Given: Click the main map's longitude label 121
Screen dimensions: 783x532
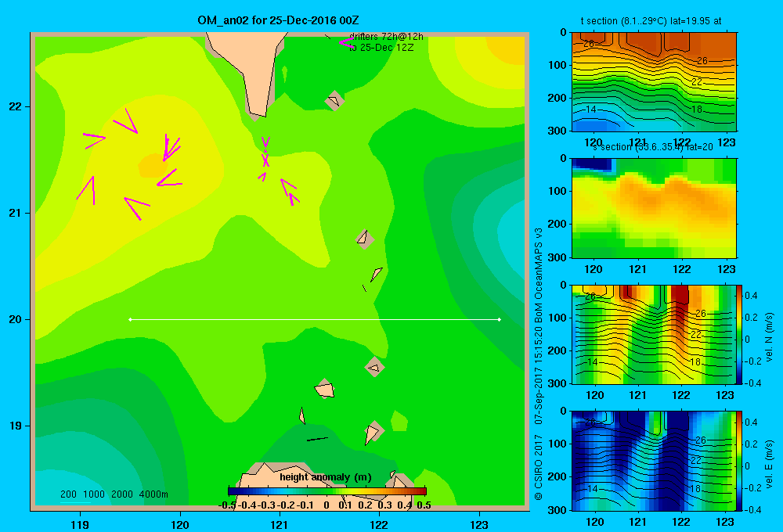Looking at the screenshot, I should point(280,524).
